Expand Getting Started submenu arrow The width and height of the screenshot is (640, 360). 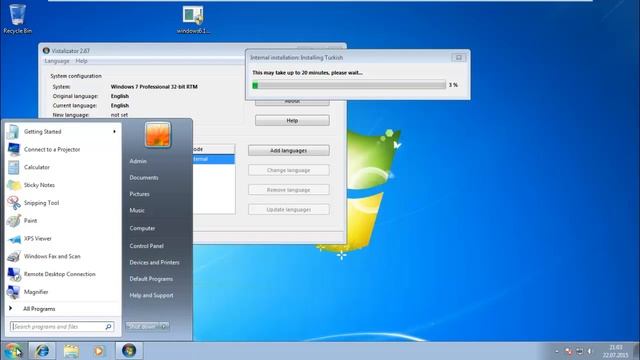114,131
